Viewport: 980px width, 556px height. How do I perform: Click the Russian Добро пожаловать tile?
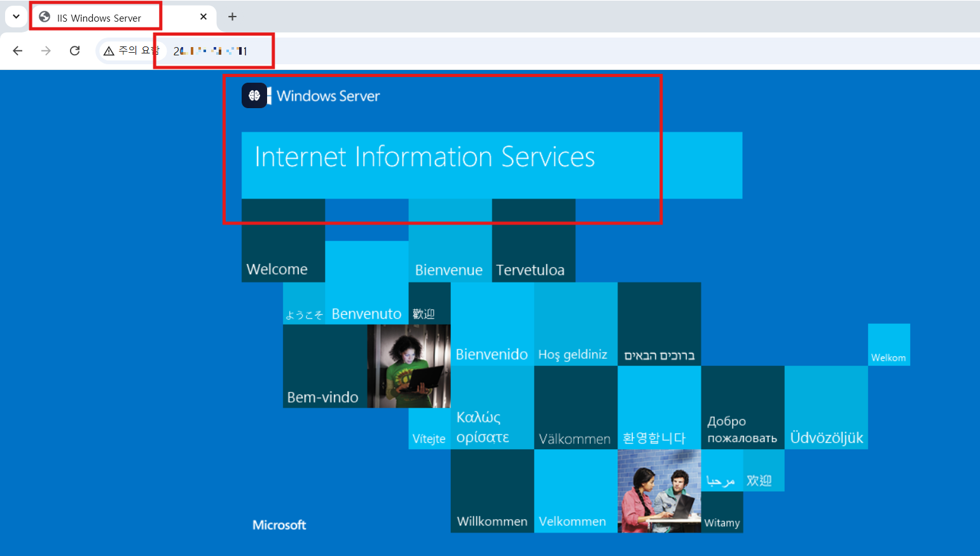click(743, 407)
